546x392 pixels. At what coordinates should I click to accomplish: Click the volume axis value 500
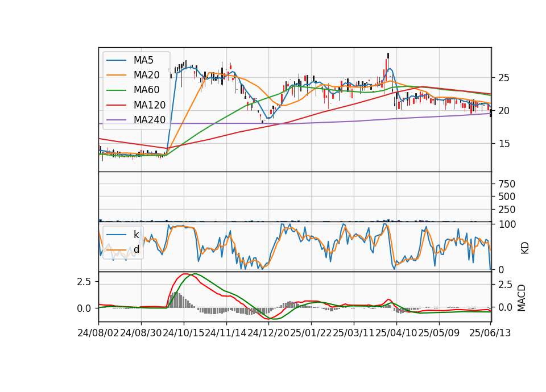507,197
